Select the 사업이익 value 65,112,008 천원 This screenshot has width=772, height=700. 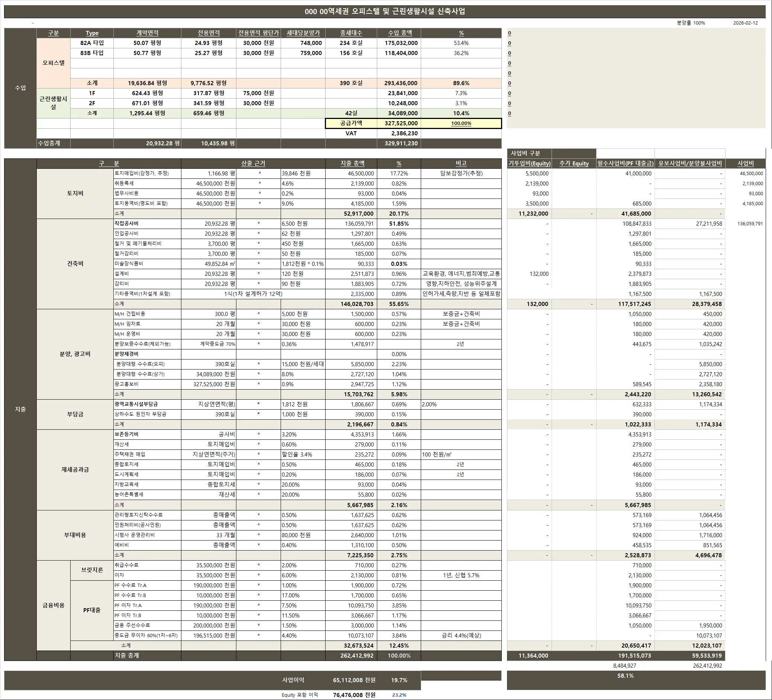(x=354, y=680)
